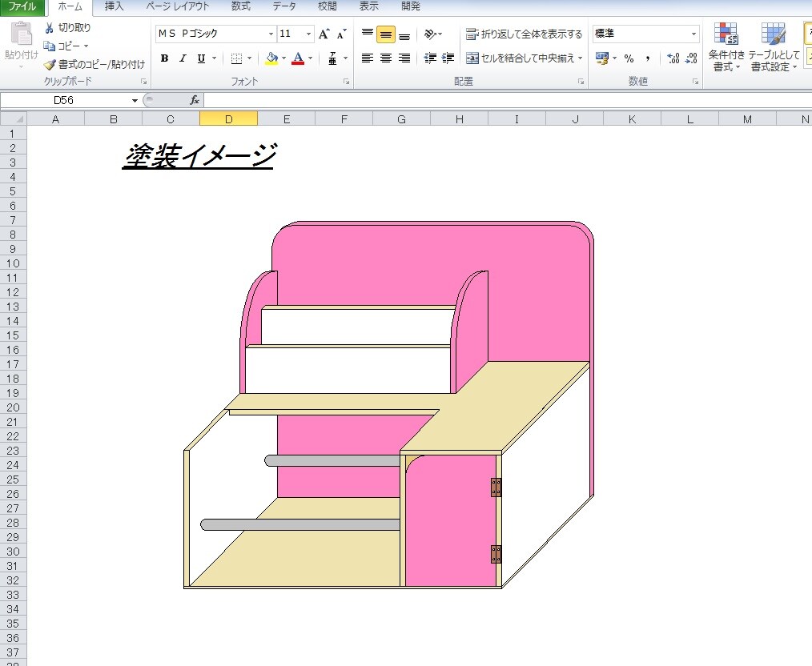Click the phonetic guide (furigana) icon
The image size is (812, 666).
[x=332, y=58]
